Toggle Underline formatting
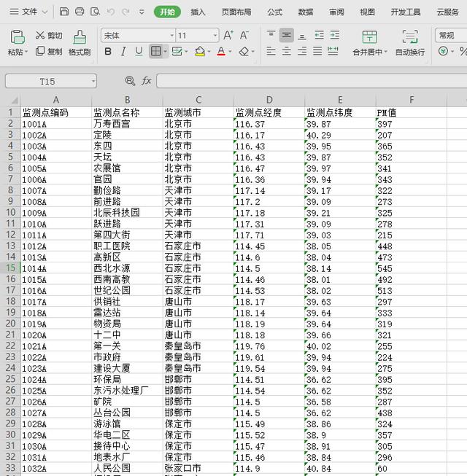Screen dimensions: 467x476 click(138, 51)
